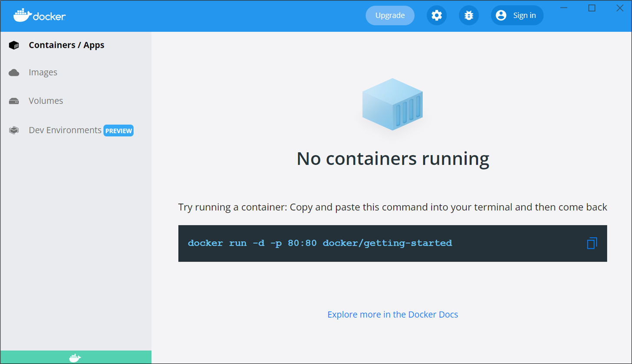Maximize the Docker Desktop window
The height and width of the screenshot is (364, 632).
(592, 8)
